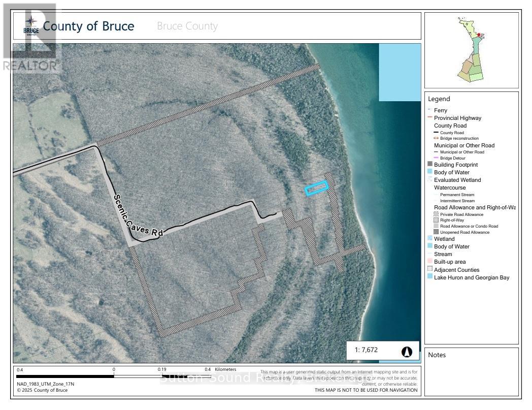Click the Adjacent Counties legend box

point(430,270)
